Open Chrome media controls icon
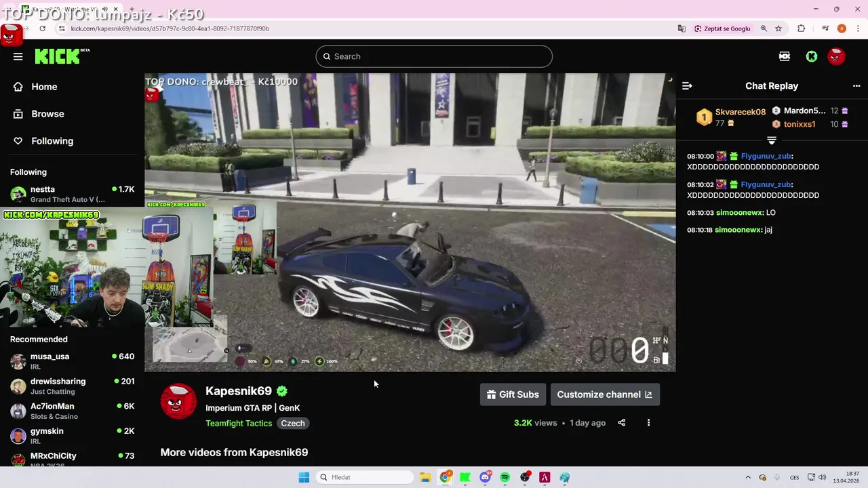 [825, 28]
